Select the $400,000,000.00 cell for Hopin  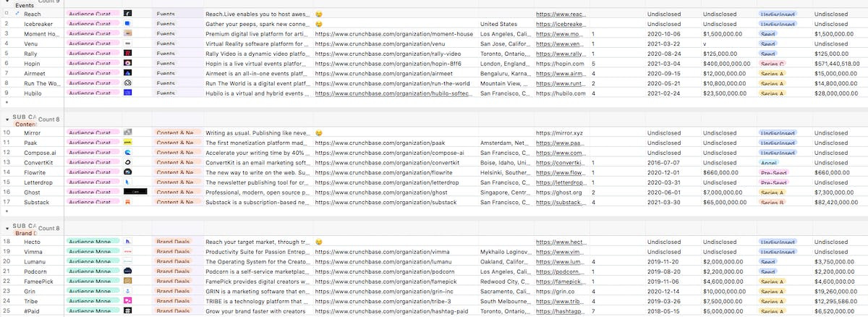point(729,64)
